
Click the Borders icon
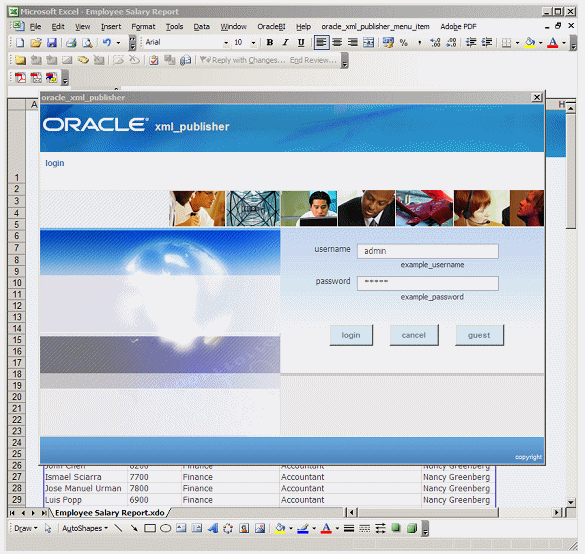506,43
